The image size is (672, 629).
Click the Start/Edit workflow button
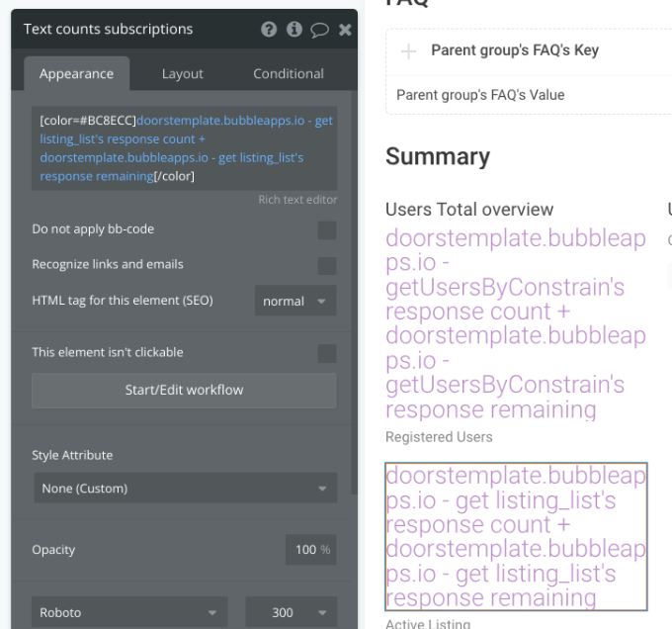coord(184,391)
